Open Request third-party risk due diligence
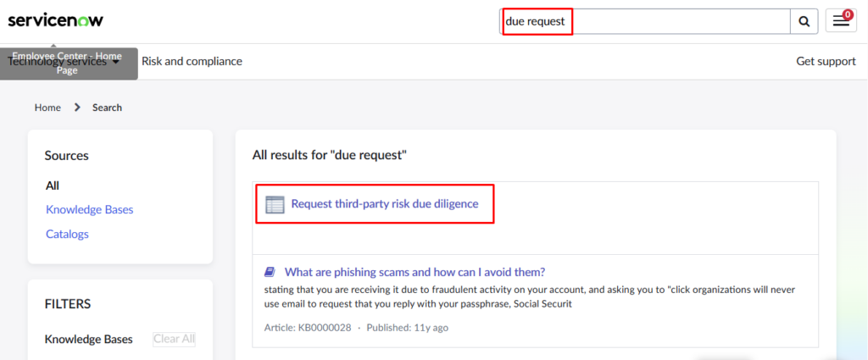Viewport: 868px width, 360px height. point(385,203)
